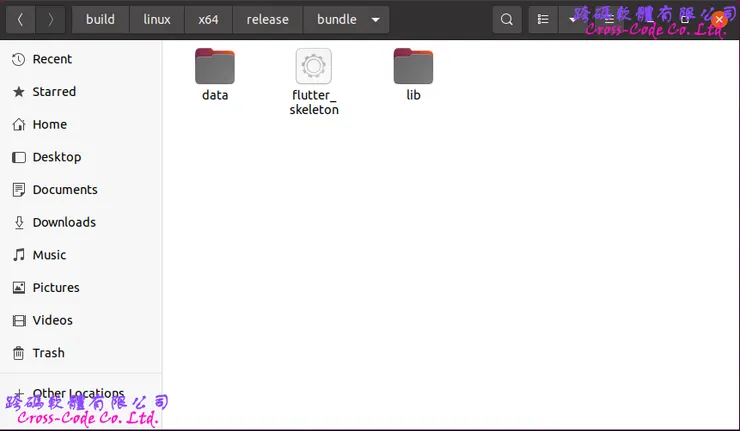Go back with the left arrow button
The width and height of the screenshot is (740, 431).
tap(20, 19)
